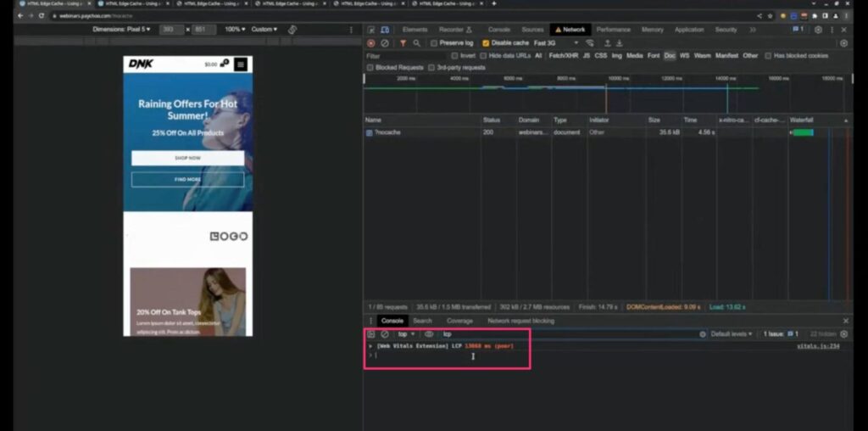Toggle device toolbar icon in DevTools

coord(384,30)
